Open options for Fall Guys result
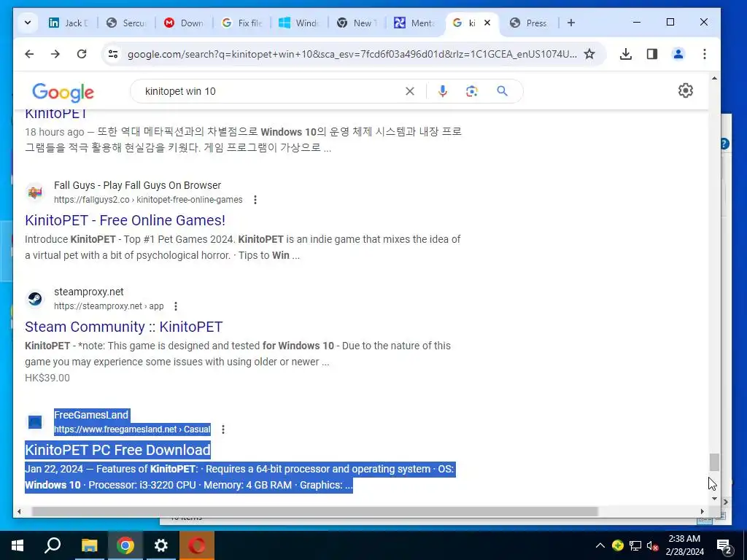 (255, 200)
